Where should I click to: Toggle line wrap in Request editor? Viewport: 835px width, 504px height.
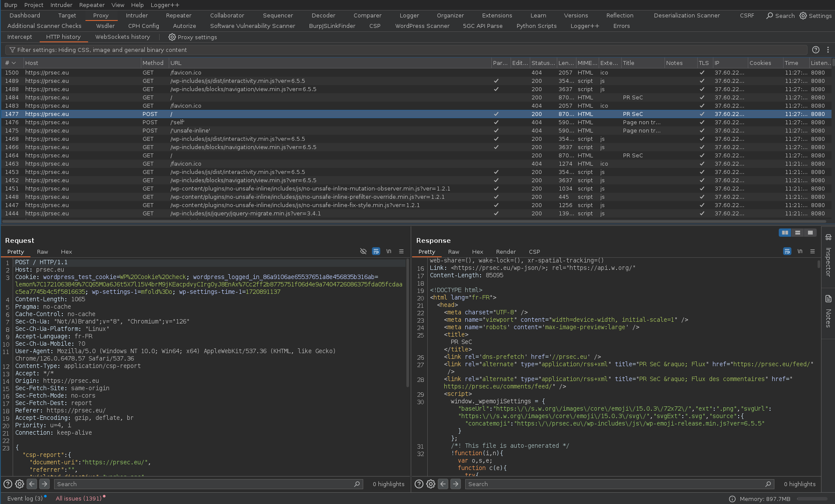point(375,252)
